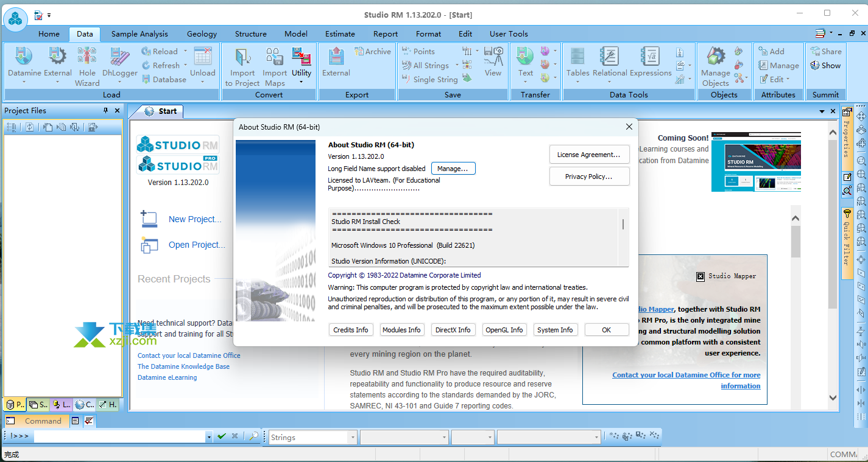868x462 pixels.
Task: Click the Archive export icon
Action: pos(373,52)
